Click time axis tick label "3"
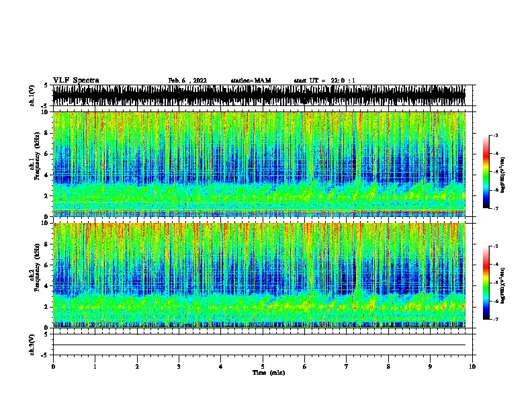Viewport: 532px width, 411px height. pyautogui.click(x=179, y=367)
